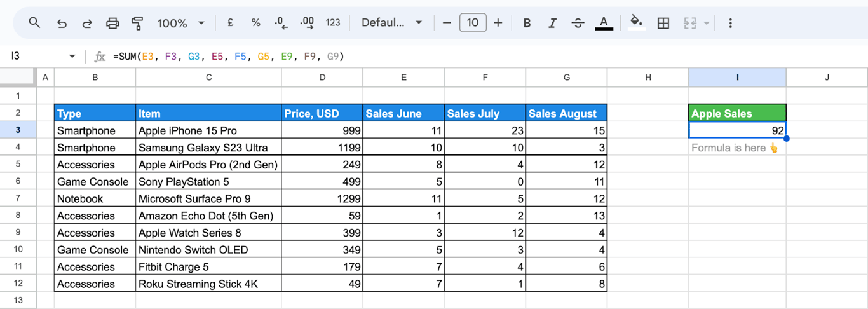This screenshot has width=868, height=309.
Task: Select the Sales June header cell
Action: [x=403, y=113]
